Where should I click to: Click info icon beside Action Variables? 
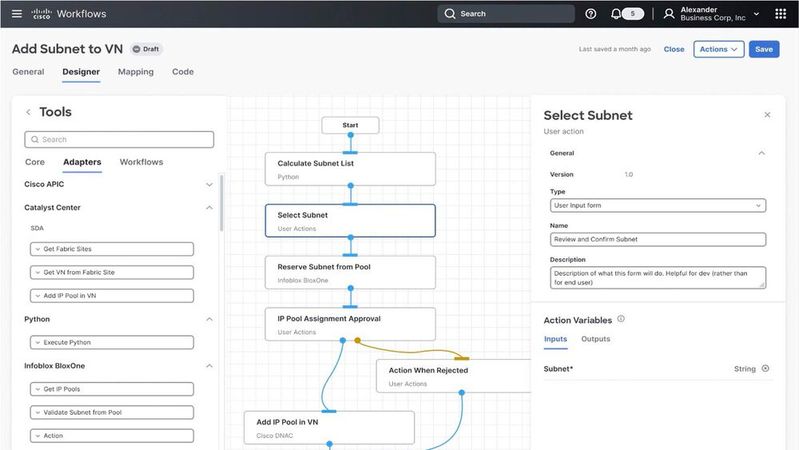(621, 319)
